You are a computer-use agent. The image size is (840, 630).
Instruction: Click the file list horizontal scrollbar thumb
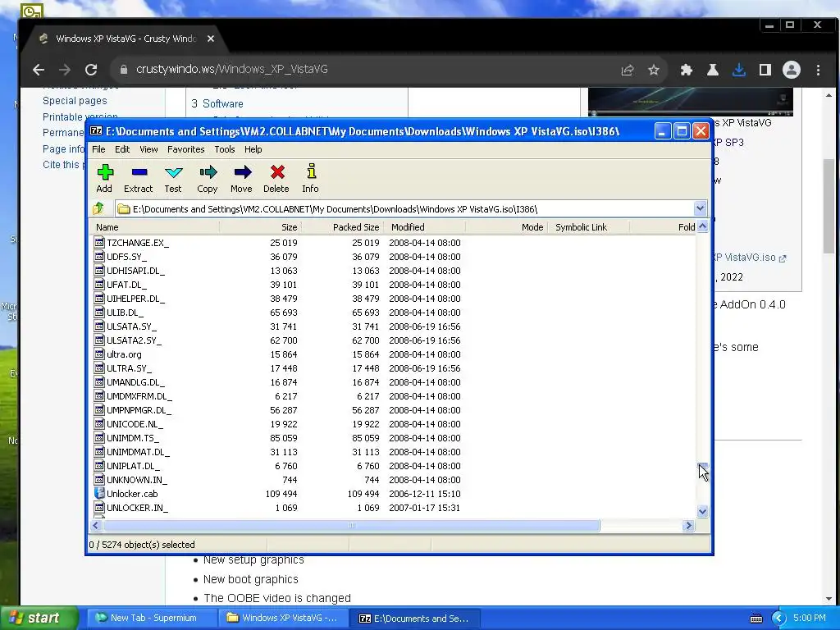tap(351, 526)
